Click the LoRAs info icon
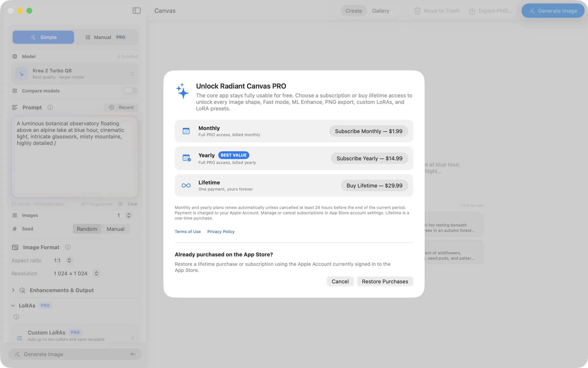The image size is (588, 368). click(16, 317)
